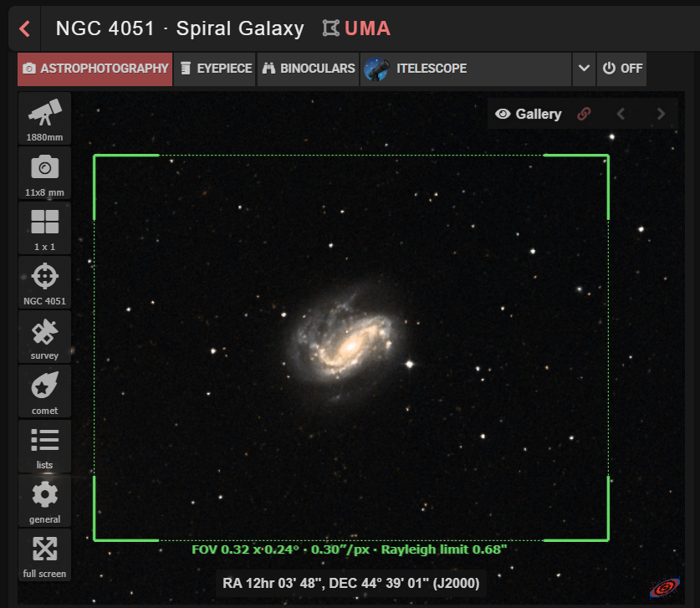Center view on NGC 4051 target
The width and height of the screenshot is (700, 608).
[44, 282]
